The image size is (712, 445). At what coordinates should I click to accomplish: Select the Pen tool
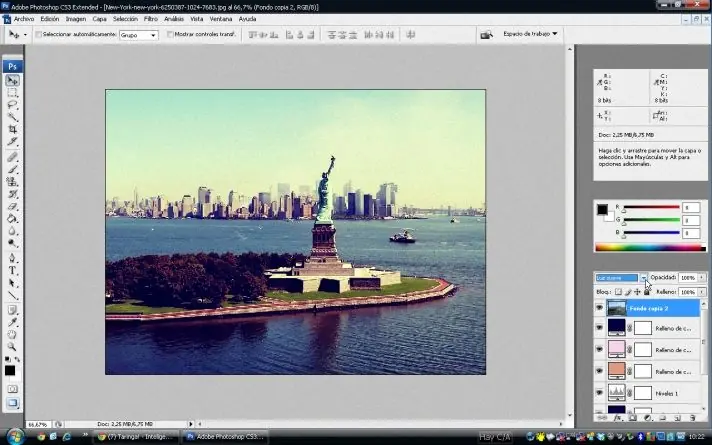point(13,257)
